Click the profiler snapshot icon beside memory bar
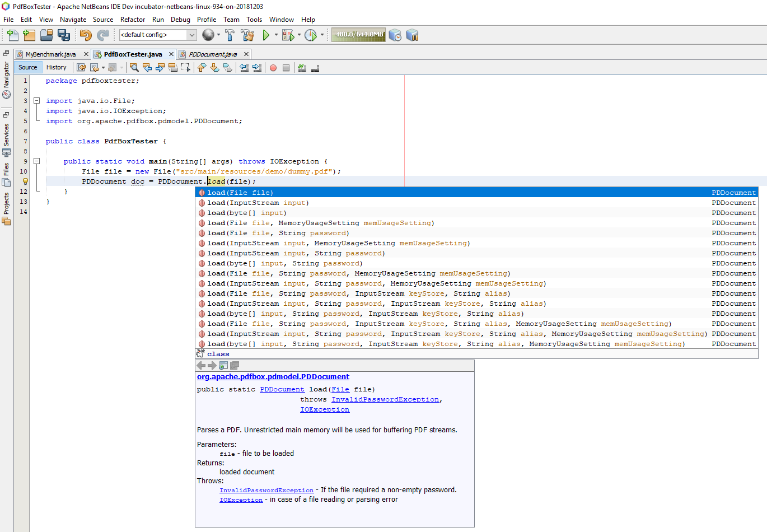The image size is (767, 532). [395, 35]
